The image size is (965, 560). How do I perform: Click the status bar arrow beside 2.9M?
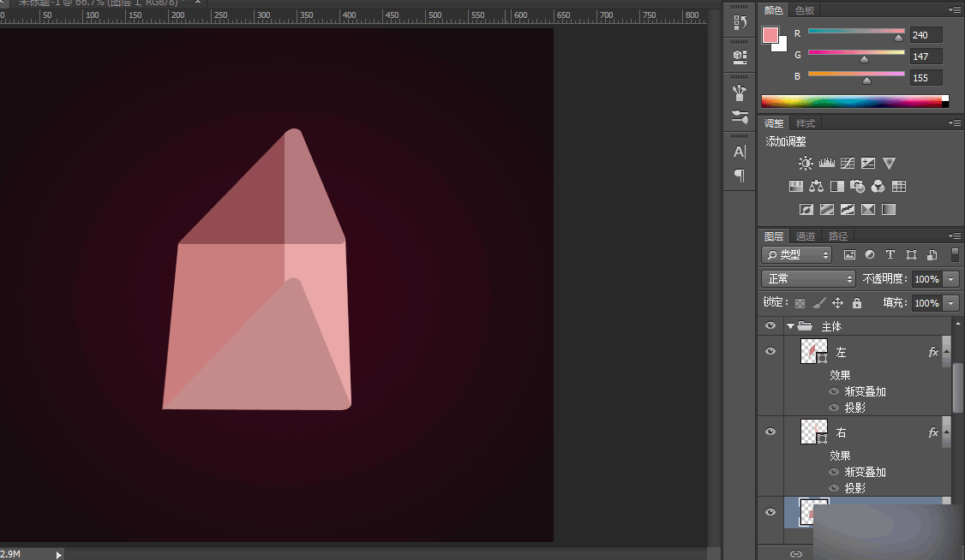coord(58,555)
